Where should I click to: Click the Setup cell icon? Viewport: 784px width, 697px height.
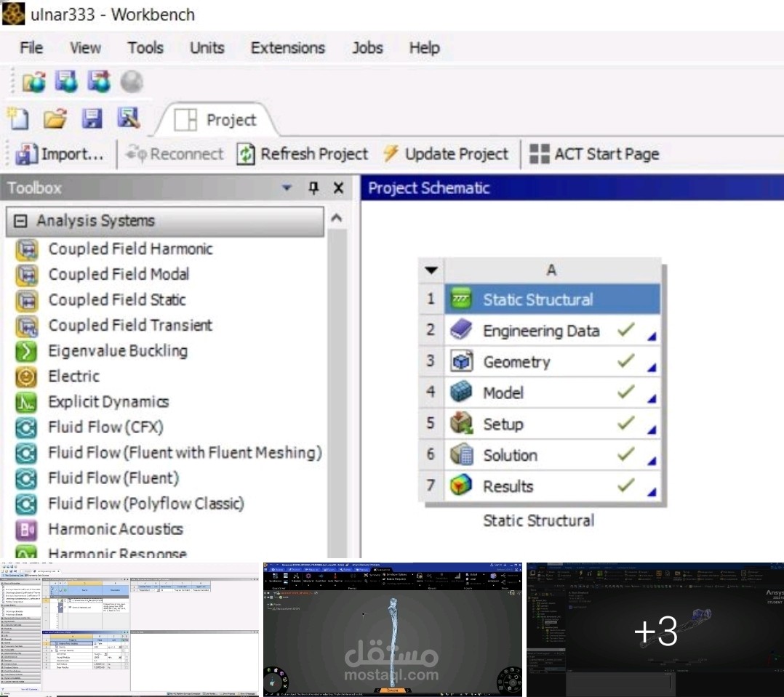pos(461,423)
